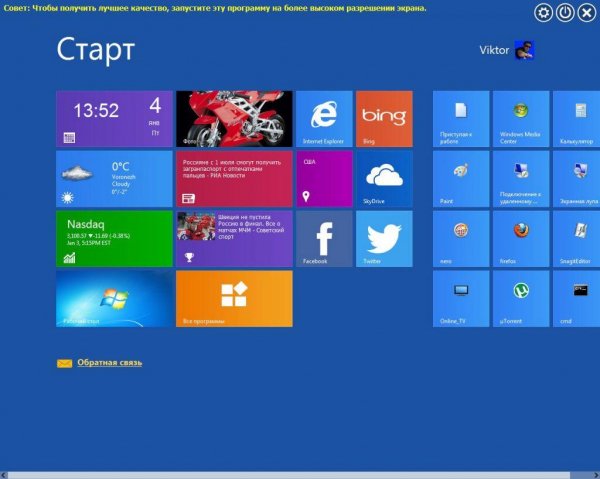Open the SkyDrive tile
This screenshot has height=479, width=600.
point(384,179)
